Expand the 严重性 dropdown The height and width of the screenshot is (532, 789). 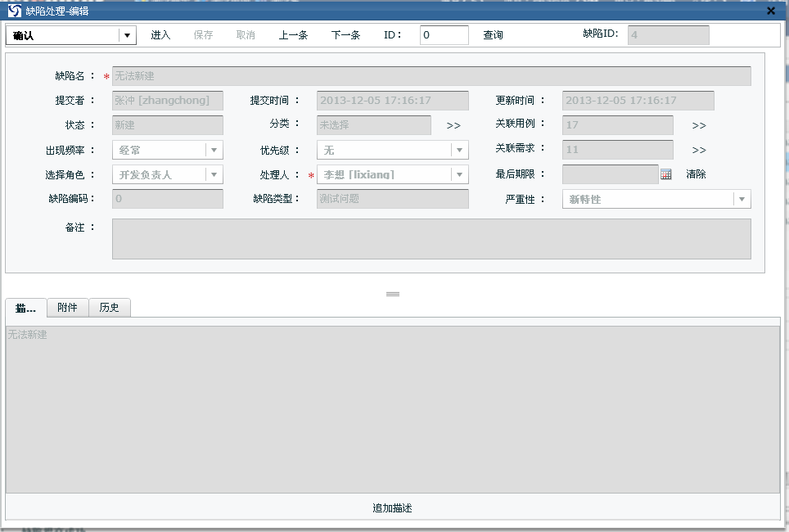[742, 199]
